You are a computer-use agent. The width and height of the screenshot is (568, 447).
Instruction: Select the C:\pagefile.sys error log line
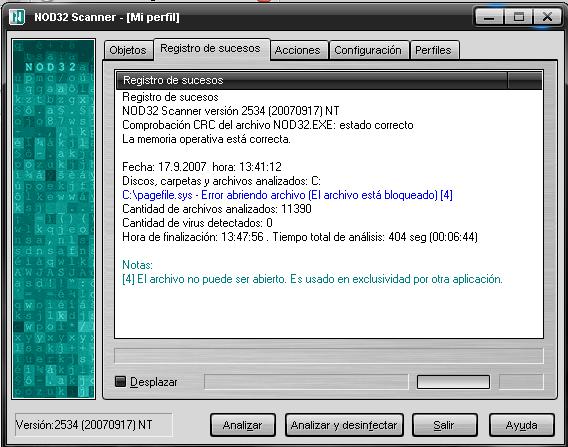(287, 195)
